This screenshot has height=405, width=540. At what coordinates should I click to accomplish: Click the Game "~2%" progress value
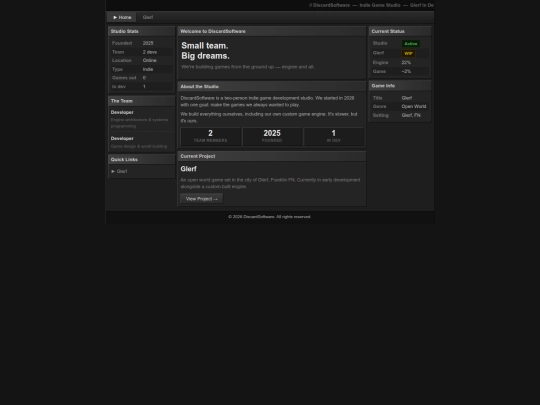click(406, 71)
